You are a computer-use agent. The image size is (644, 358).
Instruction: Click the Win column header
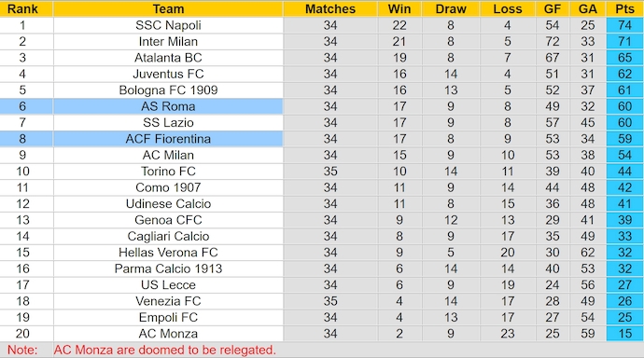click(x=399, y=8)
